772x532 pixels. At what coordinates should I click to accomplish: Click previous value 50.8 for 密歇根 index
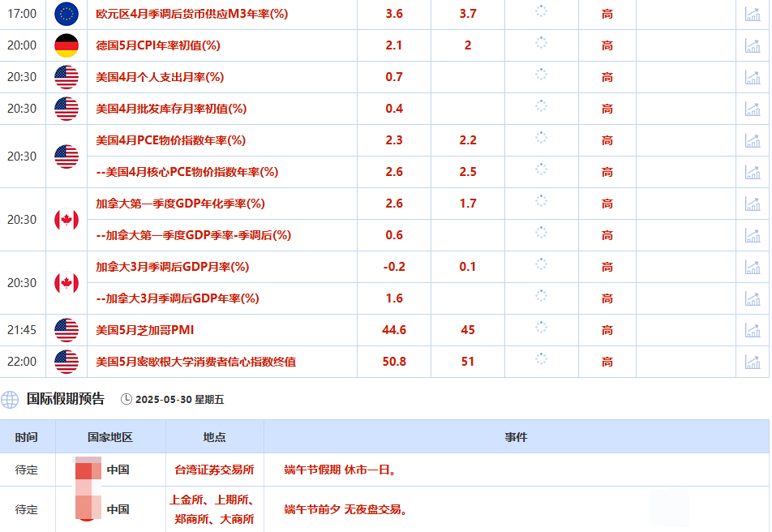click(x=394, y=362)
